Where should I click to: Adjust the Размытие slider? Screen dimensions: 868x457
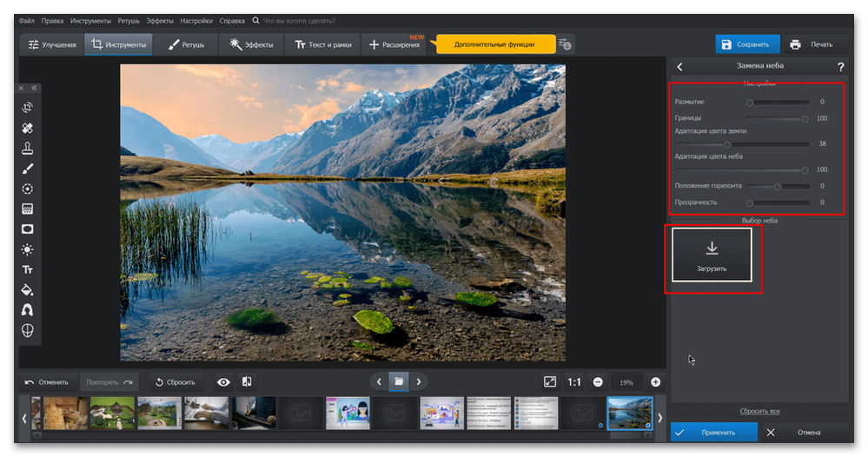(778, 103)
